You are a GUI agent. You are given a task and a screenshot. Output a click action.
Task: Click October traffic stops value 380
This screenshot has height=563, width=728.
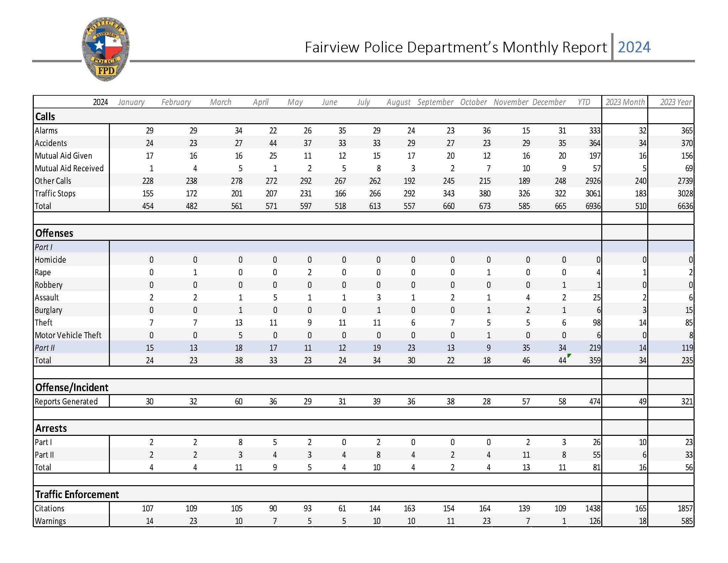(485, 193)
